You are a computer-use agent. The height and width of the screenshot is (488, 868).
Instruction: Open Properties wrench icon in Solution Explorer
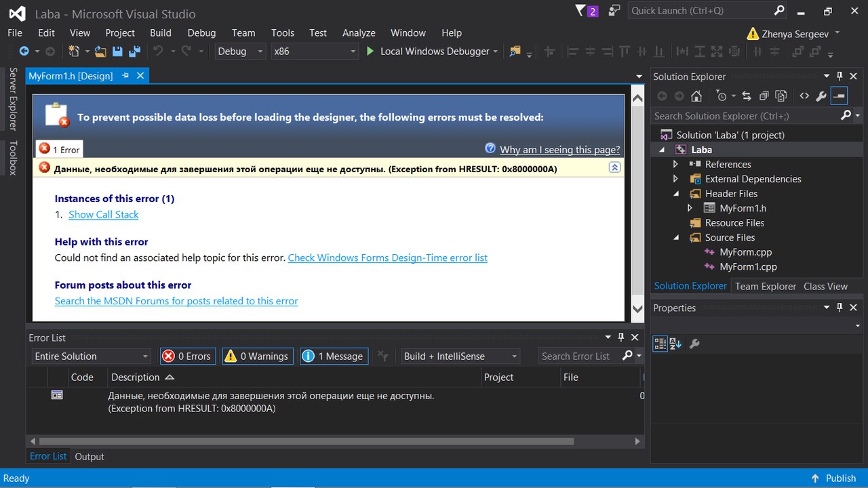coord(821,96)
